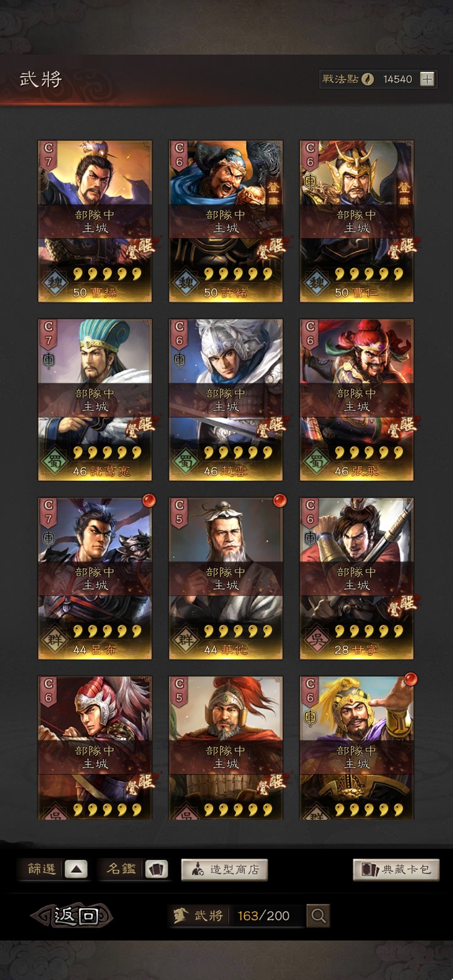Screen dimensions: 453x980
Task: Click the 覺醒 badge on 許褚 card
Action: (x=270, y=248)
